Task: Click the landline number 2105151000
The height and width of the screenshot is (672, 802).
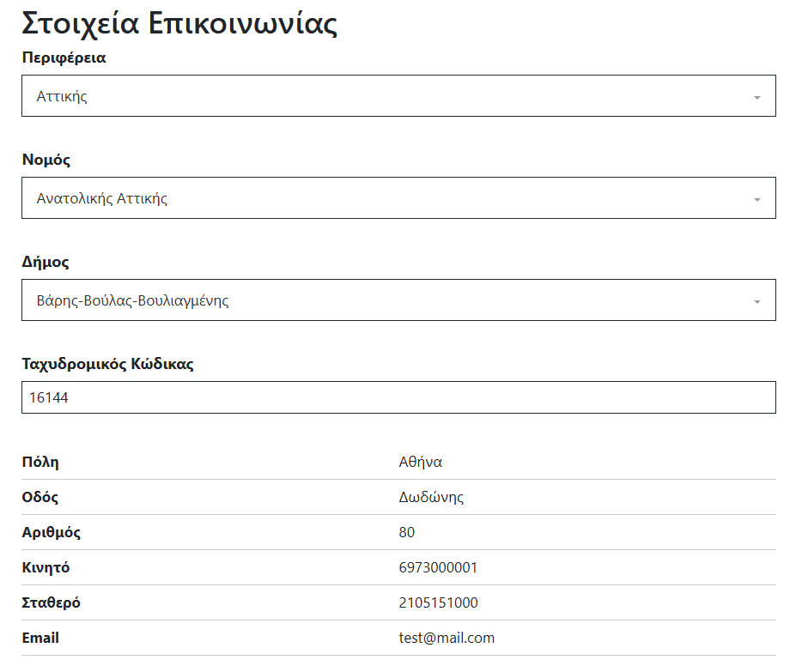Action: click(x=438, y=602)
